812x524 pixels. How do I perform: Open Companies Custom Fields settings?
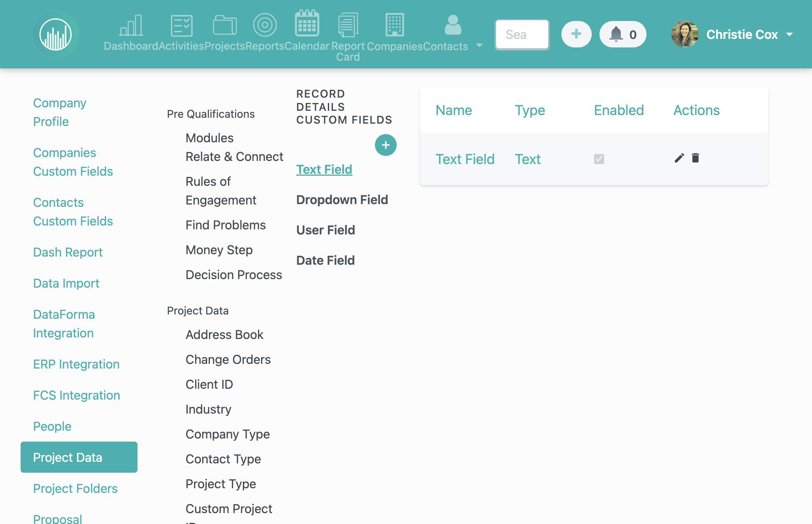click(73, 162)
